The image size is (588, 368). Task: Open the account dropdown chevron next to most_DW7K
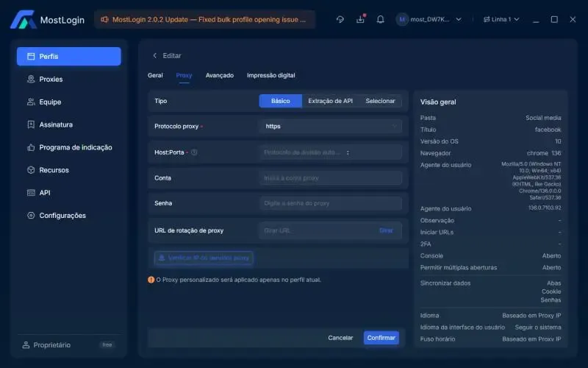click(459, 19)
